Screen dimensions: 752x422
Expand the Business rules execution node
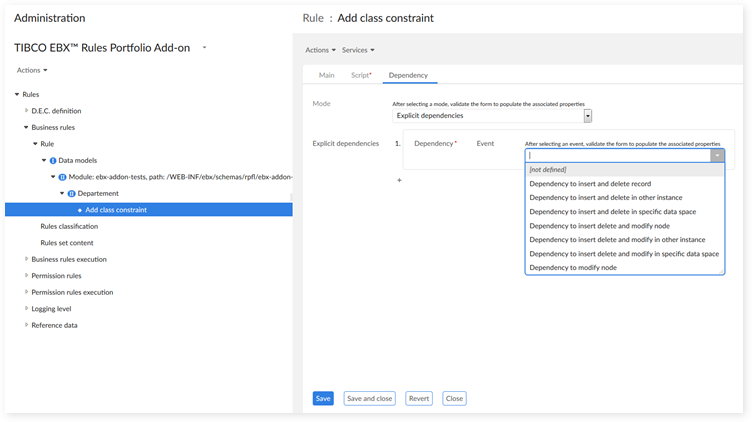coord(27,259)
